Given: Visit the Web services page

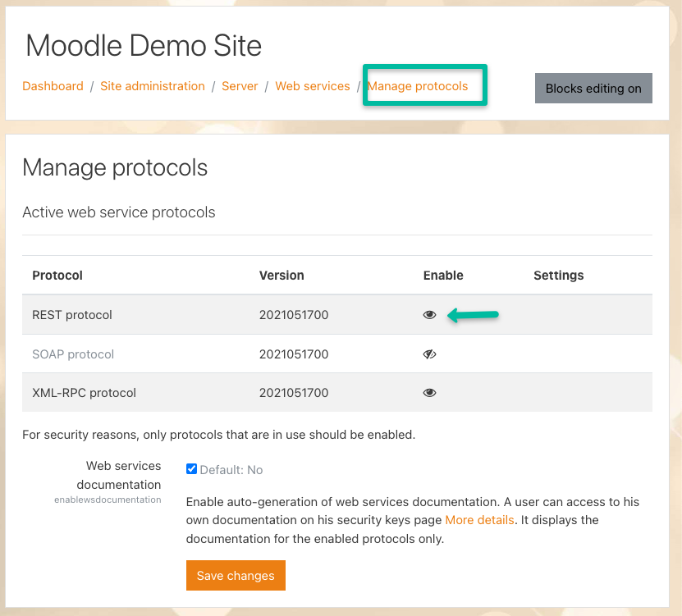Looking at the screenshot, I should (x=313, y=85).
